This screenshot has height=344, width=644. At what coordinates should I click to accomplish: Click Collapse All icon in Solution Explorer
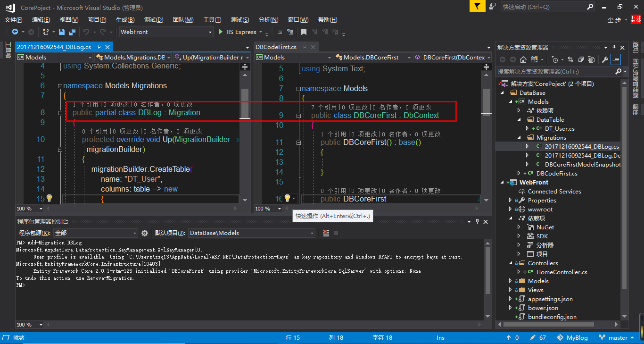(580, 59)
